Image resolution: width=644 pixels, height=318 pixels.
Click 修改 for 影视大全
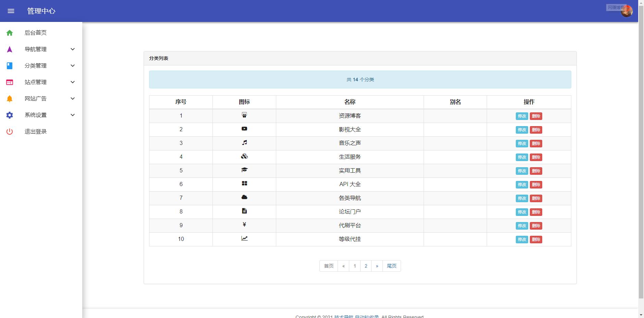click(522, 130)
